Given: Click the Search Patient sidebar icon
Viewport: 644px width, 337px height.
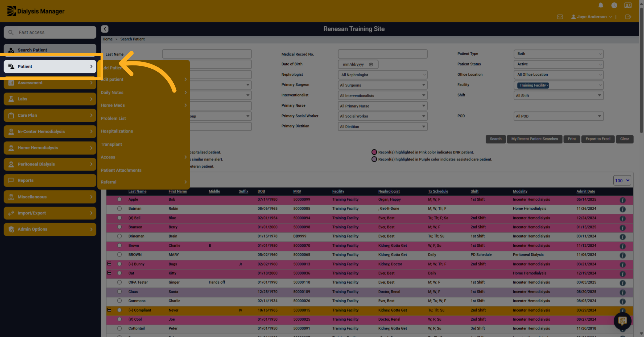Looking at the screenshot, I should coord(11,50).
